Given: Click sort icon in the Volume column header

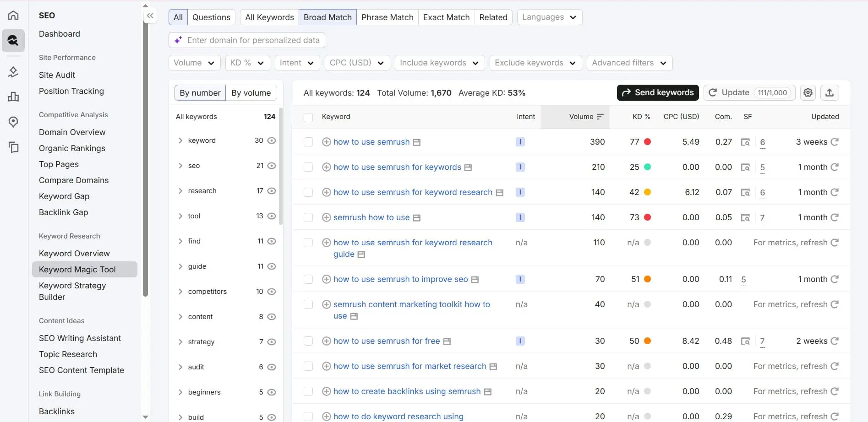Looking at the screenshot, I should point(600,117).
